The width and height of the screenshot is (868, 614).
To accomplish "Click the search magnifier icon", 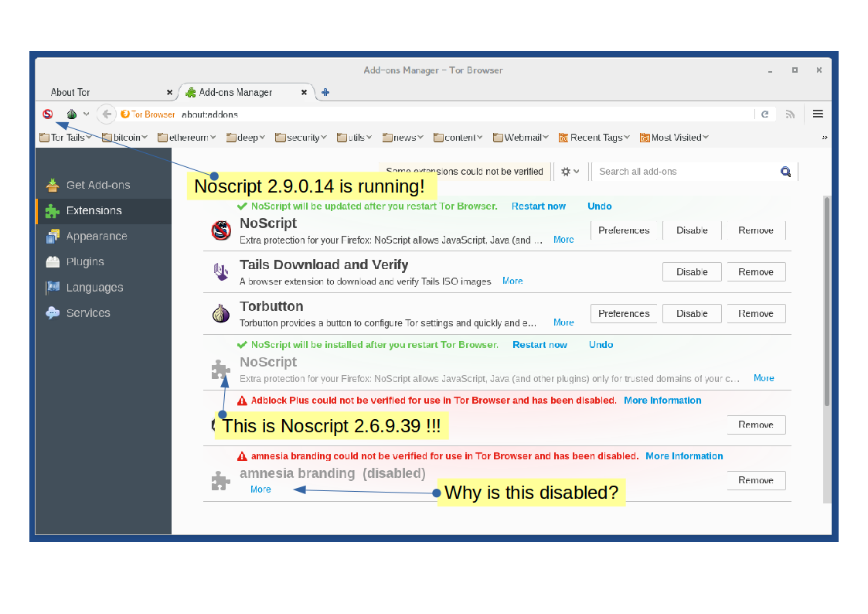I will tap(785, 172).
